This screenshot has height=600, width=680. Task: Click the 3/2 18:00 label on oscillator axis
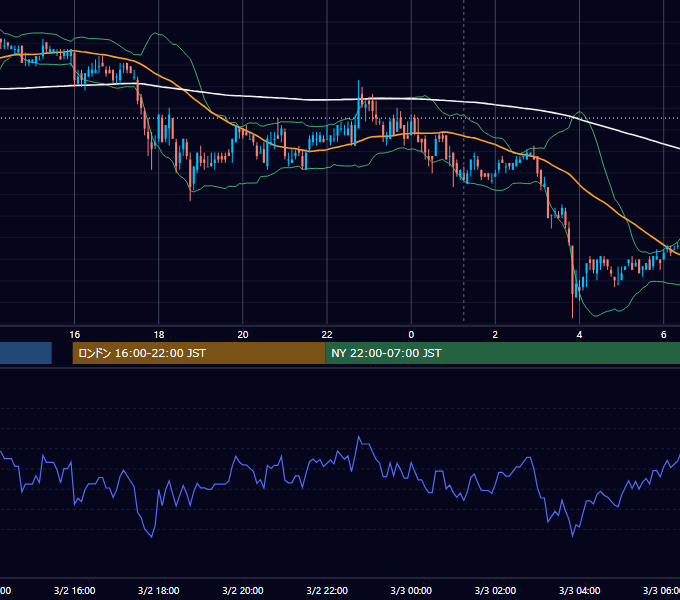(159, 590)
